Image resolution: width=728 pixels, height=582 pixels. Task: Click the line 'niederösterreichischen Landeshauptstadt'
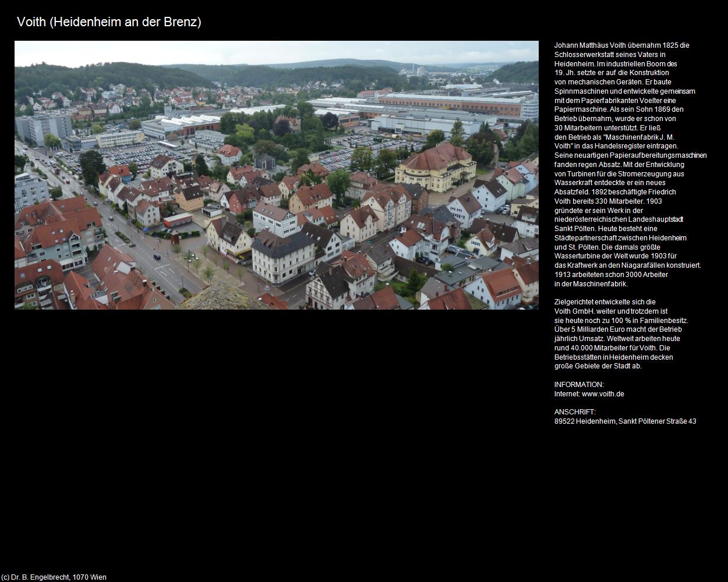point(619,219)
